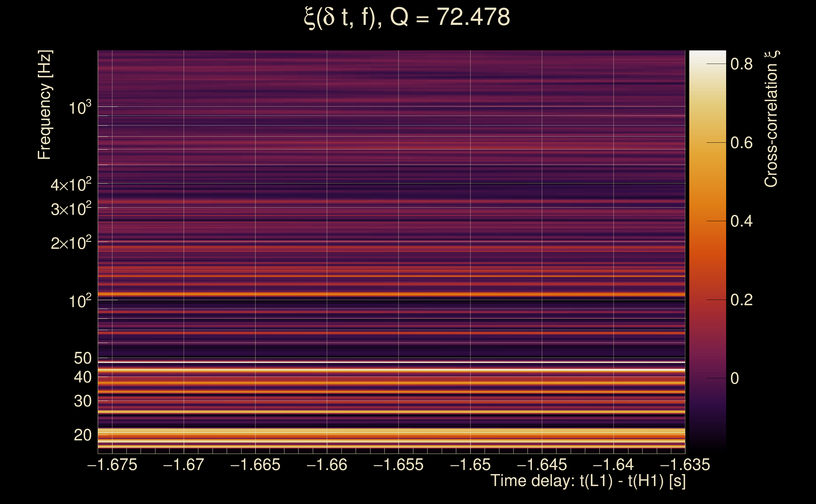Click the −1.65 x-axis tick label
This screenshot has width=816, height=504.
470,465
